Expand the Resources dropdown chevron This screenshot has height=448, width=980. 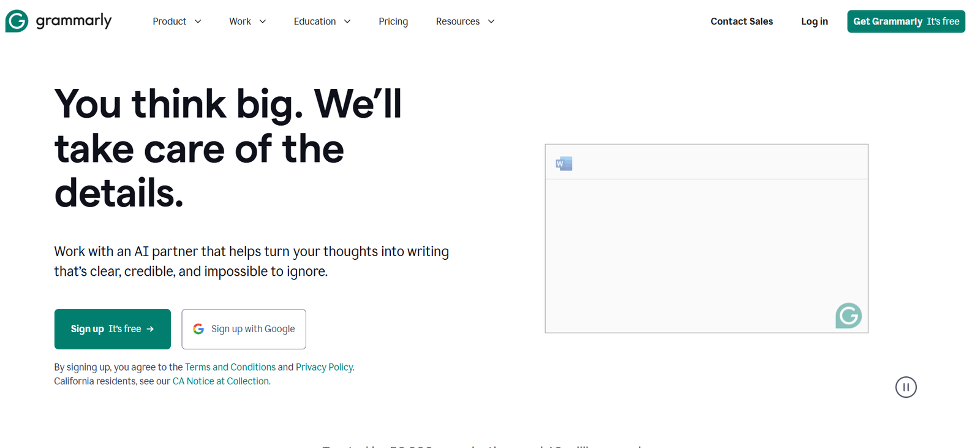491,21
